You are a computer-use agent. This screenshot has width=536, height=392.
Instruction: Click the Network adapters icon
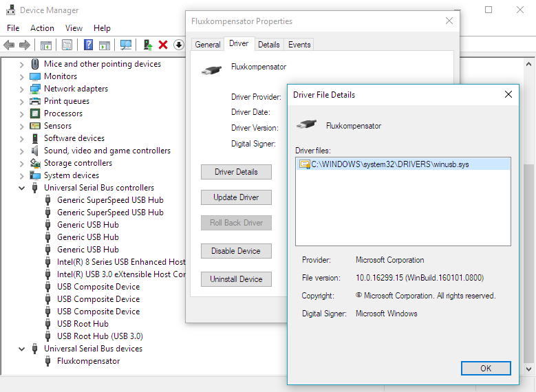[x=35, y=89]
